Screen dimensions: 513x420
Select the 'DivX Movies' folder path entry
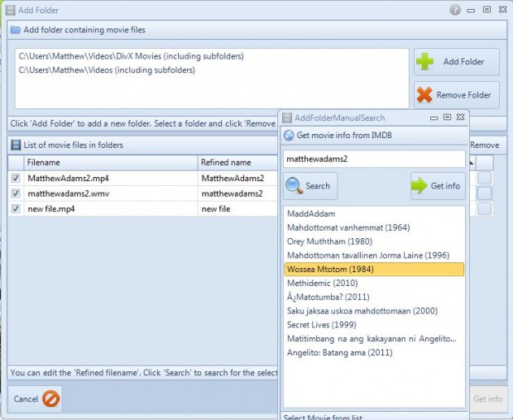[x=137, y=56]
